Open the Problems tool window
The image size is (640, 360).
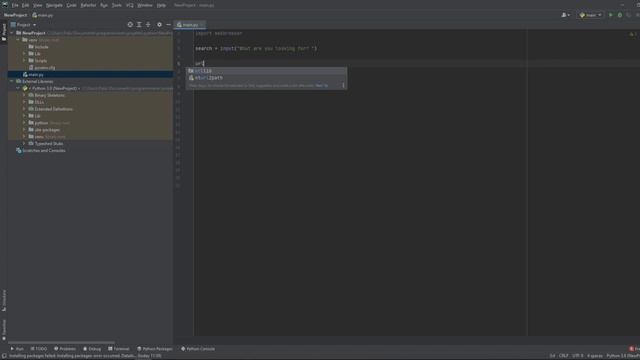(65, 349)
